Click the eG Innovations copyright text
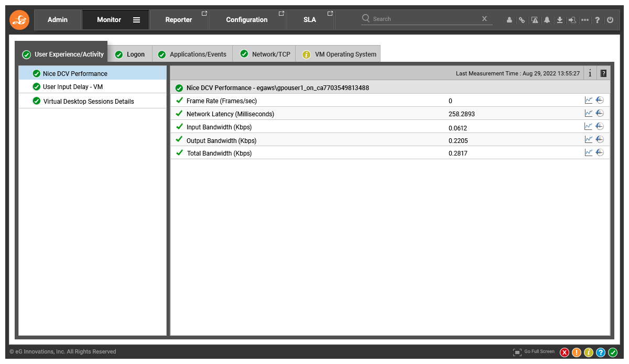Viewport: 629px width, 364px height. pos(63,351)
